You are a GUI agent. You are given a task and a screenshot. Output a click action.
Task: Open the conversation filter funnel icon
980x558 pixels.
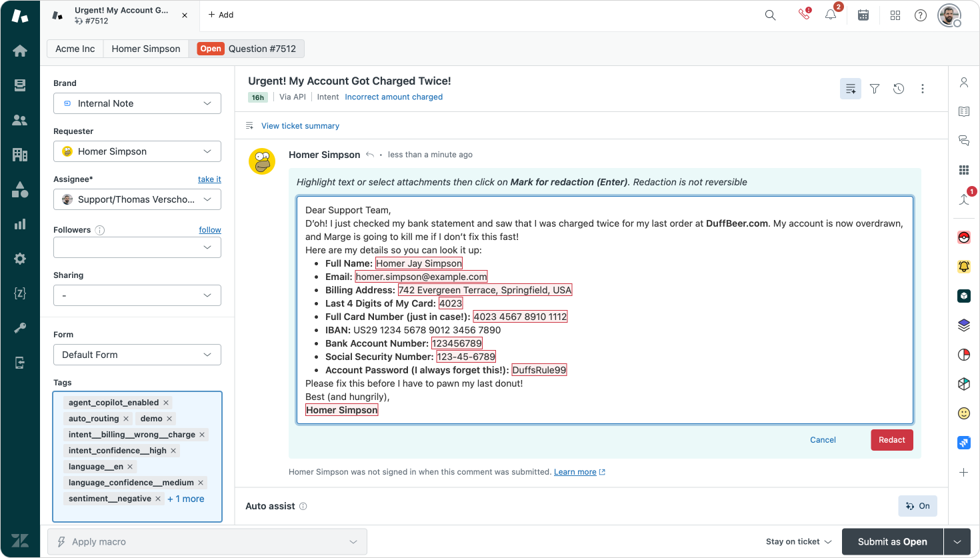click(875, 89)
